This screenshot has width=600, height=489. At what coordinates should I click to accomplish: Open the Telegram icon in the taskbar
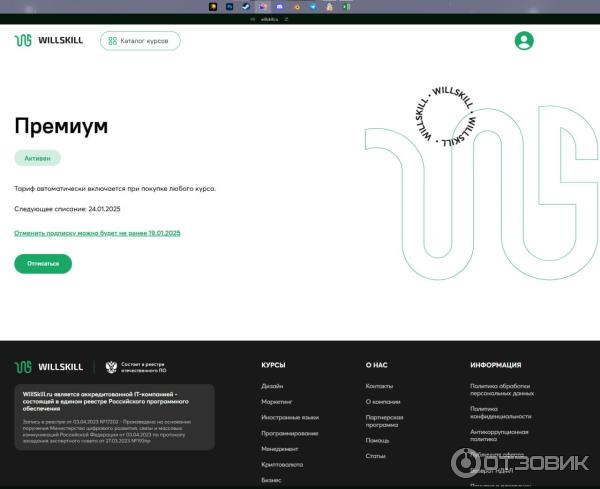pyautogui.click(x=313, y=7)
